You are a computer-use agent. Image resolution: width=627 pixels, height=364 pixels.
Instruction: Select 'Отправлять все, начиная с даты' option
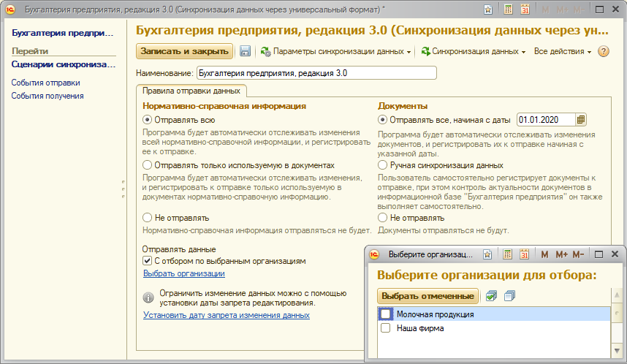click(x=382, y=120)
